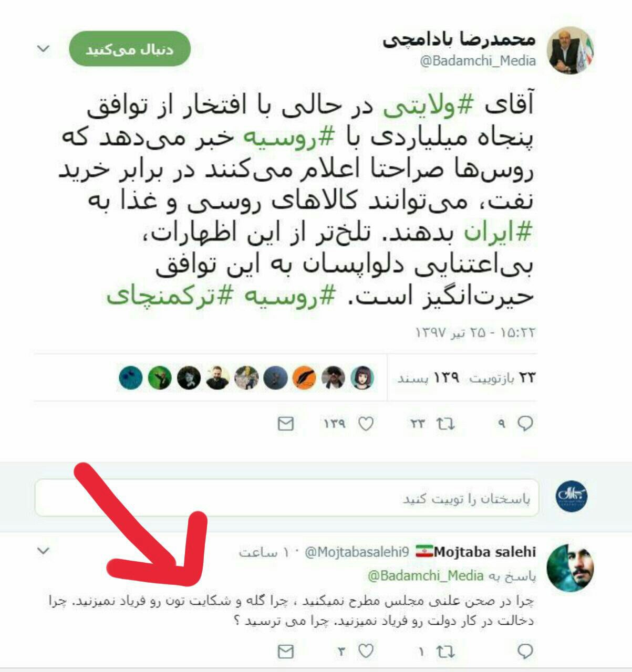Image resolution: width=632 pixels, height=672 pixels.
Task: Open direct message envelope on main tweet
Action: (285, 424)
